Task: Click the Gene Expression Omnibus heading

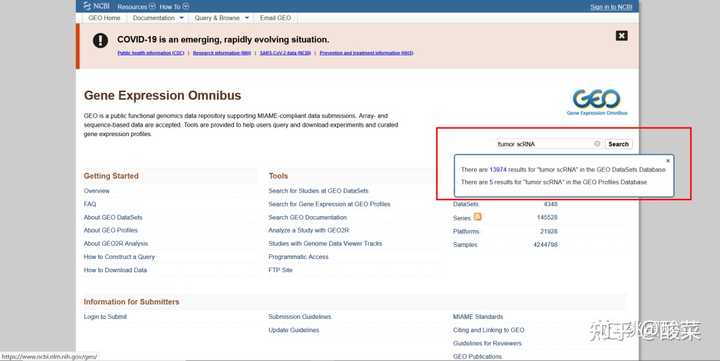Action: point(162,96)
